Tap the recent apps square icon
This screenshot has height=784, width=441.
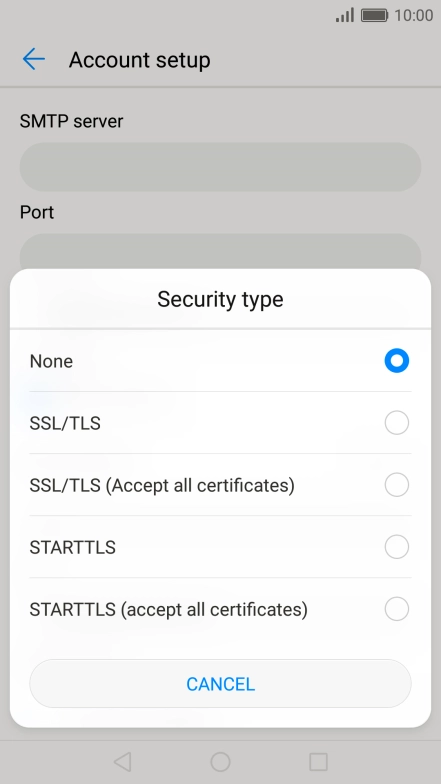coord(318,762)
